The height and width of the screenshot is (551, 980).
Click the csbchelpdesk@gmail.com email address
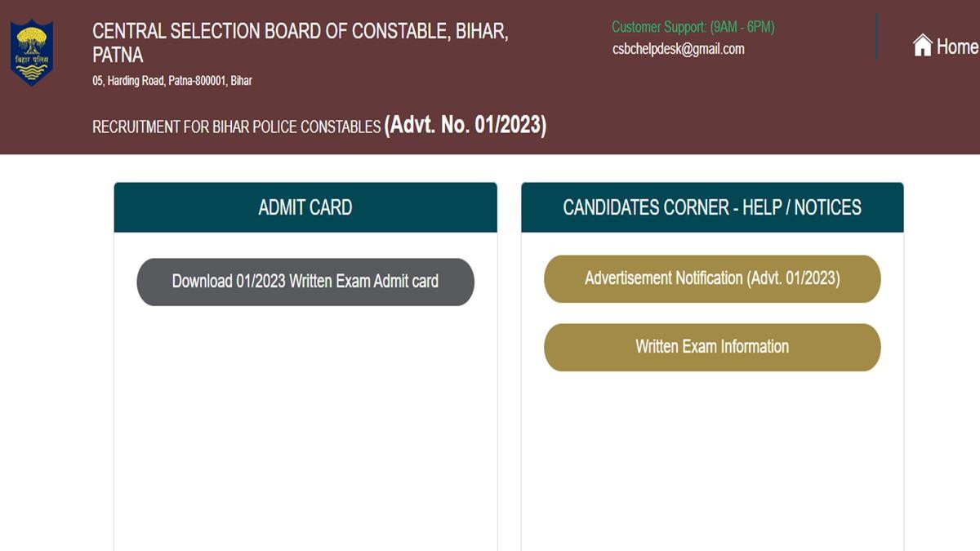pyautogui.click(x=678, y=49)
